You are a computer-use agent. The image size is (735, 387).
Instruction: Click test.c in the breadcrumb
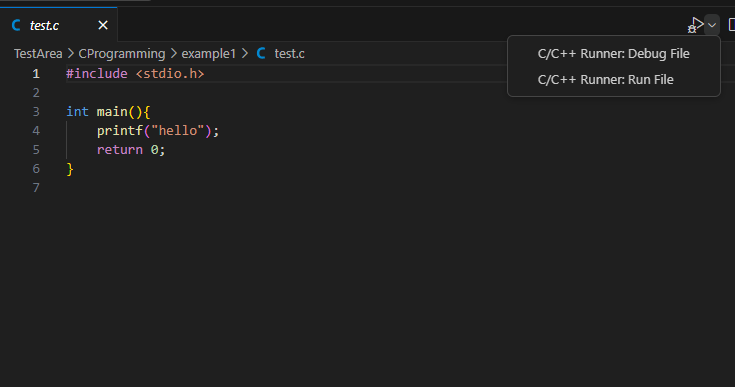click(x=289, y=54)
